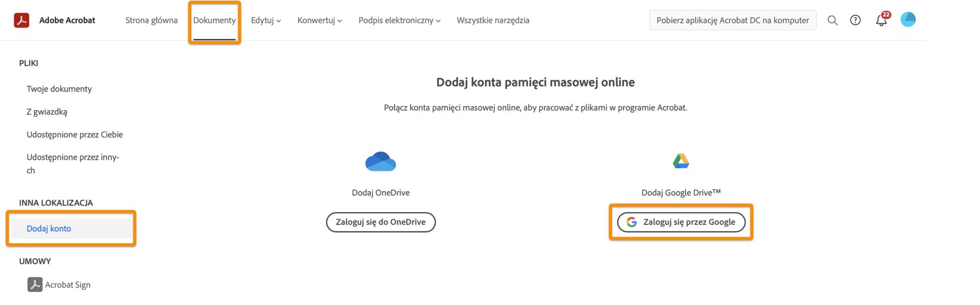Click heading Dodaj konta pamięci masowej online
The width and height of the screenshot is (980, 305).
point(535,82)
